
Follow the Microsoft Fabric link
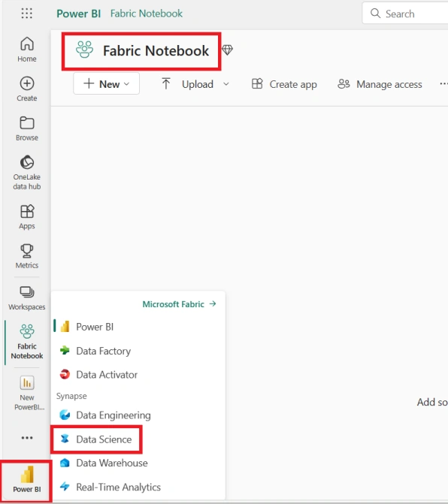[180, 304]
